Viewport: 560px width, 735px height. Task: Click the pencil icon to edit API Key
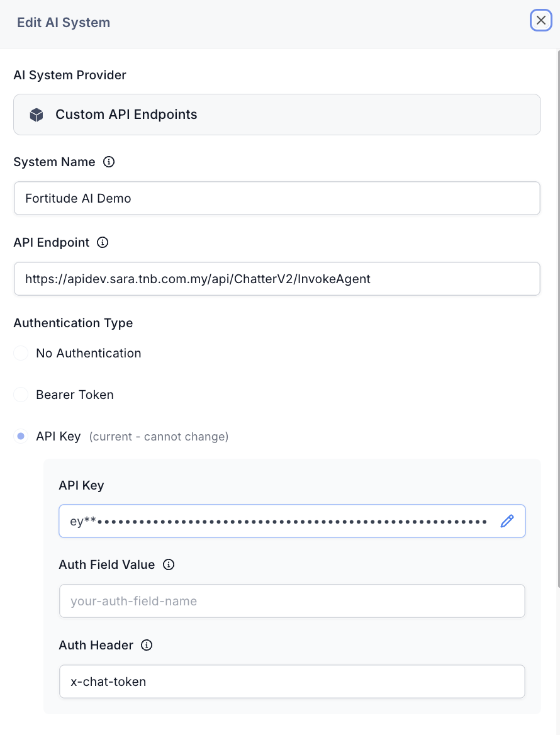[507, 521]
